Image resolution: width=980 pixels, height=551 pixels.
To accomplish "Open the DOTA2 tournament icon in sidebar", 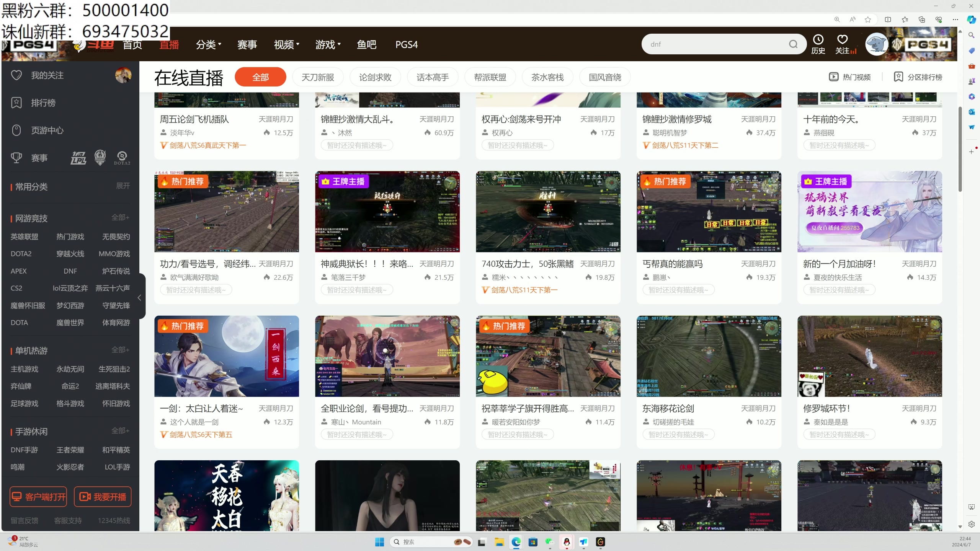I will (122, 157).
